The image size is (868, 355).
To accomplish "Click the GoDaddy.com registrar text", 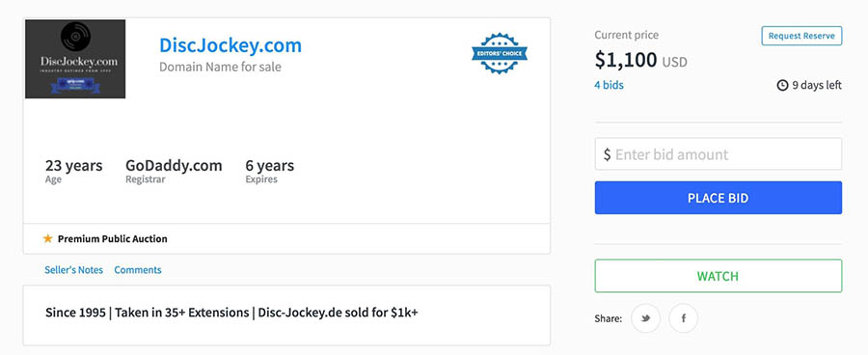I will tap(174, 166).
